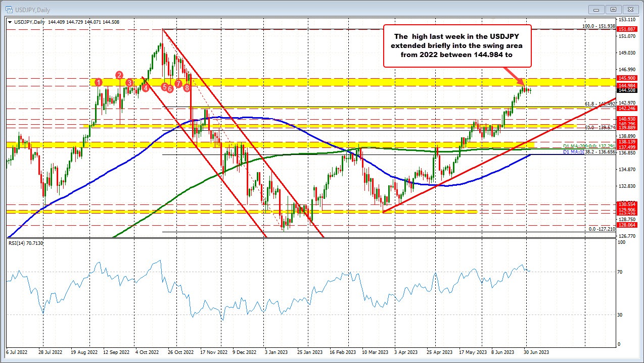Minimize the USDJPY chart window
644x363 pixels.
tap(595, 9)
